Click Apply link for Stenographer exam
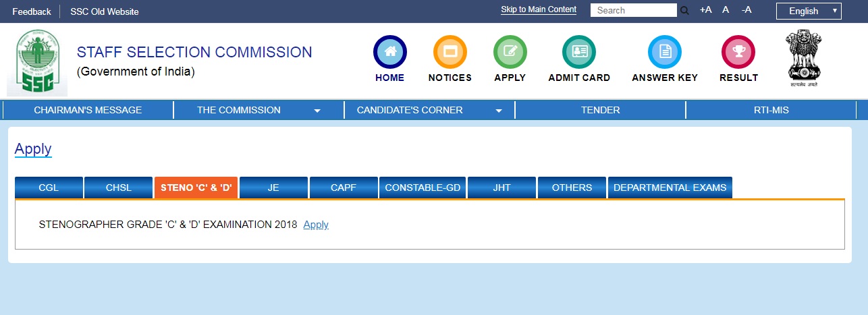Viewport: 868px width, 315px height. point(316,225)
